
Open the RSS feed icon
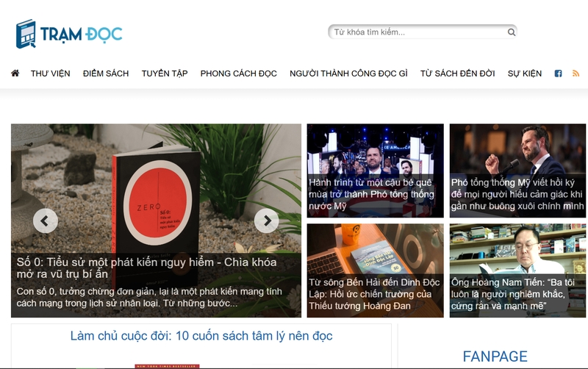point(576,74)
